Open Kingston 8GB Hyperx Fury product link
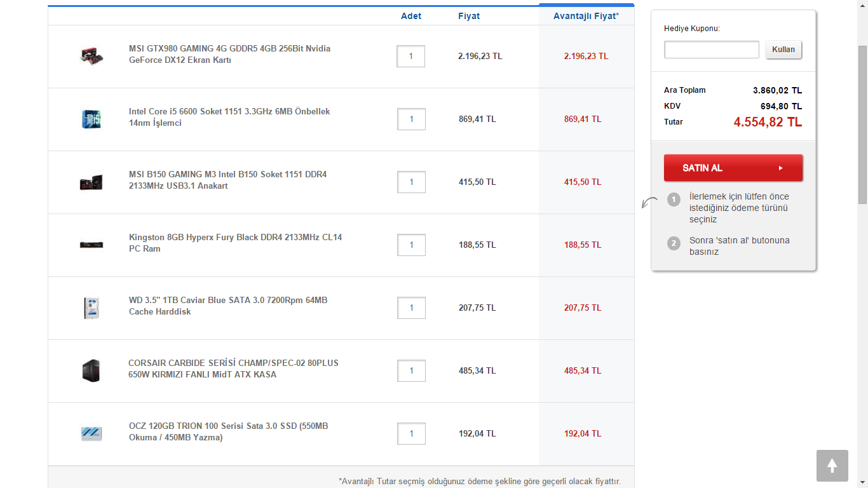Screen dimensions: 868x488 [x=235, y=243]
